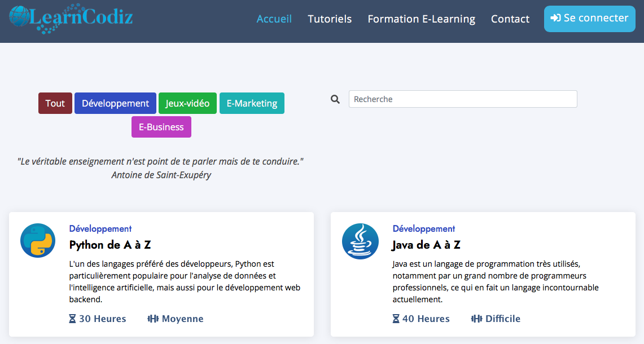644x344 pixels.
Task: Filter courses by Jeux-vidéo
Action: (x=187, y=103)
